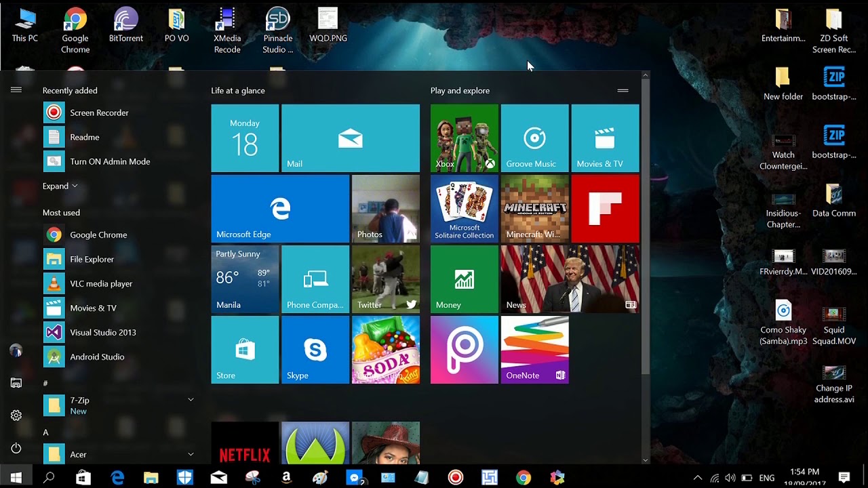Select the BitTorrent desktop icon
This screenshot has height=488, width=868.
click(x=126, y=25)
